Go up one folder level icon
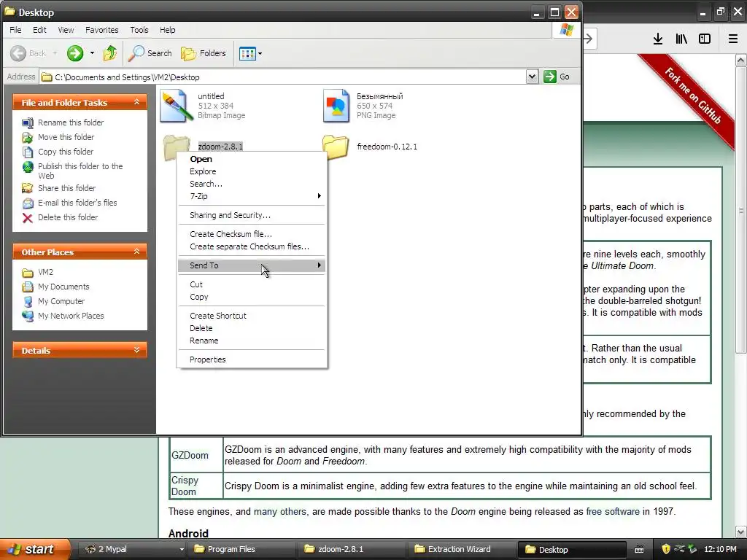747x560 pixels. point(110,53)
